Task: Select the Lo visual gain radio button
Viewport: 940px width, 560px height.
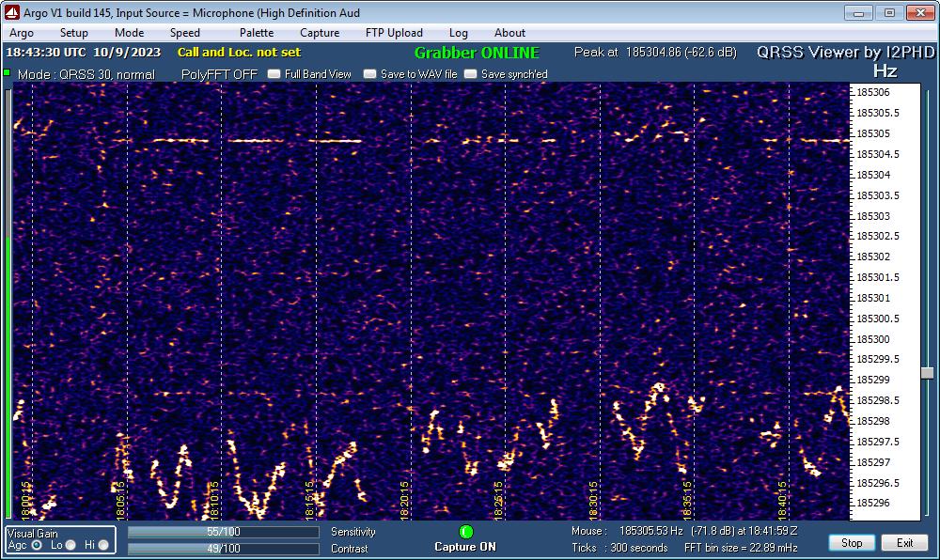Action: point(70,545)
